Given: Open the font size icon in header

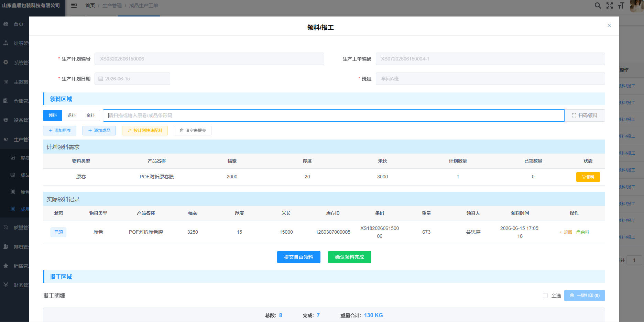Looking at the screenshot, I should (x=621, y=5).
